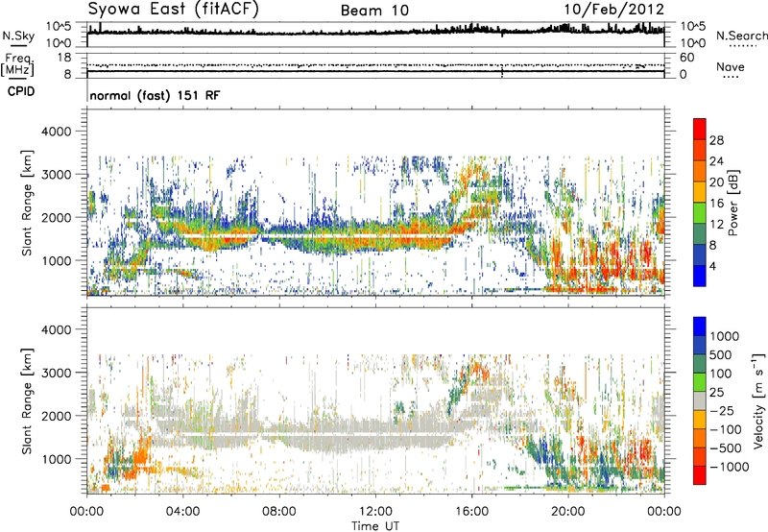This screenshot has height=532, width=768.
Task: Click the bright blue bottom Power colorbar segment
Action: (x=700, y=276)
